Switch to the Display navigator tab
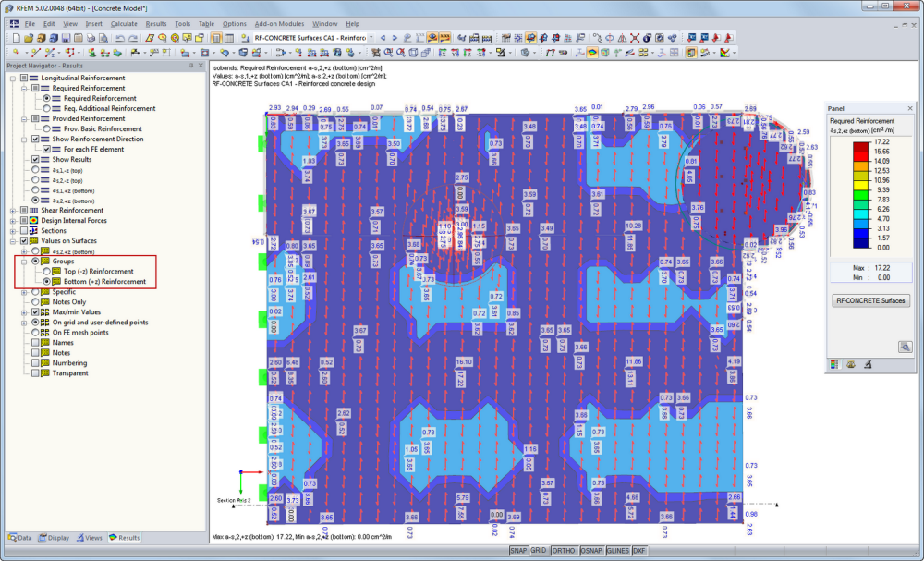 54,537
